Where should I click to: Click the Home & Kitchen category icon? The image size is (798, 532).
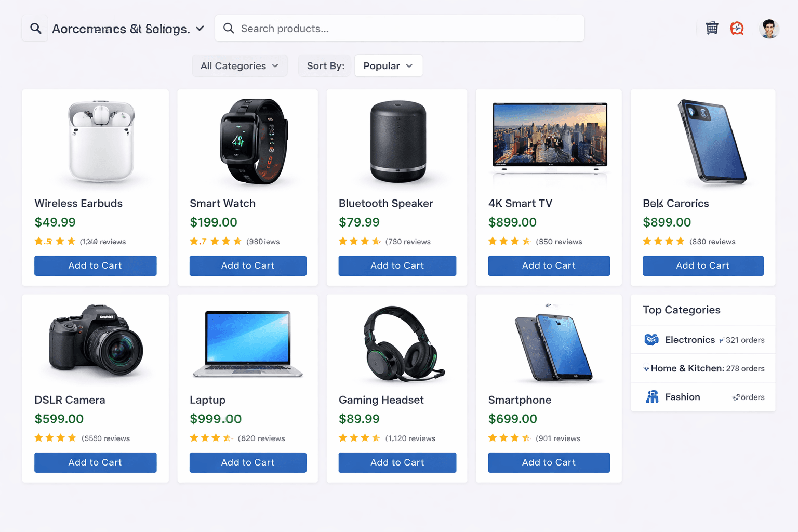point(647,368)
